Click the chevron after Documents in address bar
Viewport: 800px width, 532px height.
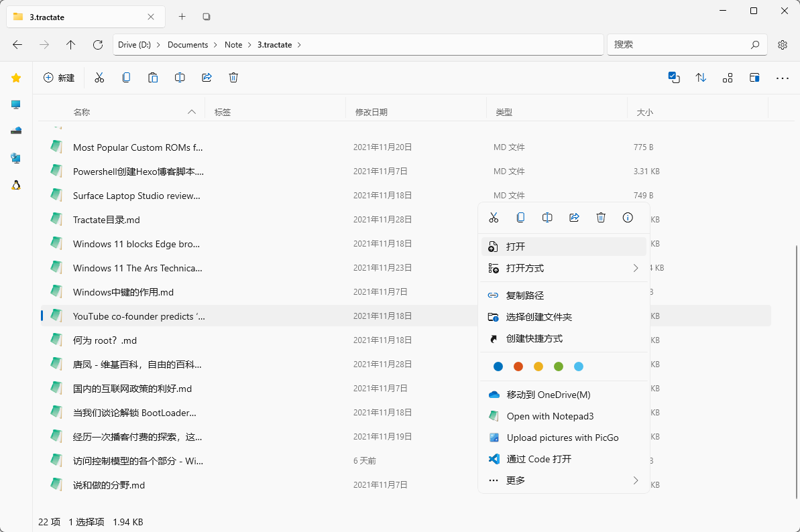[x=216, y=45]
